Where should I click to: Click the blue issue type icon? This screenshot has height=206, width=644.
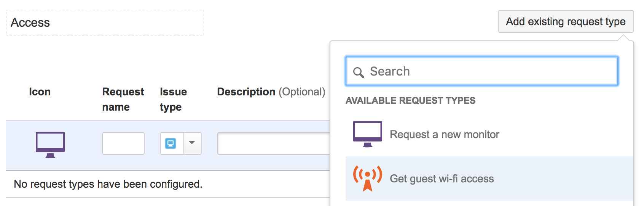pos(171,143)
